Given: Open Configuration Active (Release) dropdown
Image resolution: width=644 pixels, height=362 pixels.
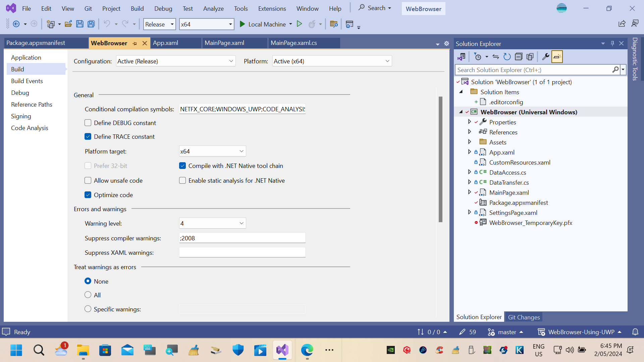Looking at the screenshot, I should (175, 61).
